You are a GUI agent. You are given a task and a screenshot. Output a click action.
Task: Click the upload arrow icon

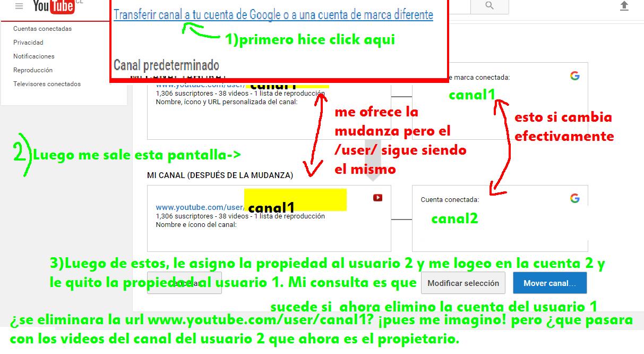624,6
